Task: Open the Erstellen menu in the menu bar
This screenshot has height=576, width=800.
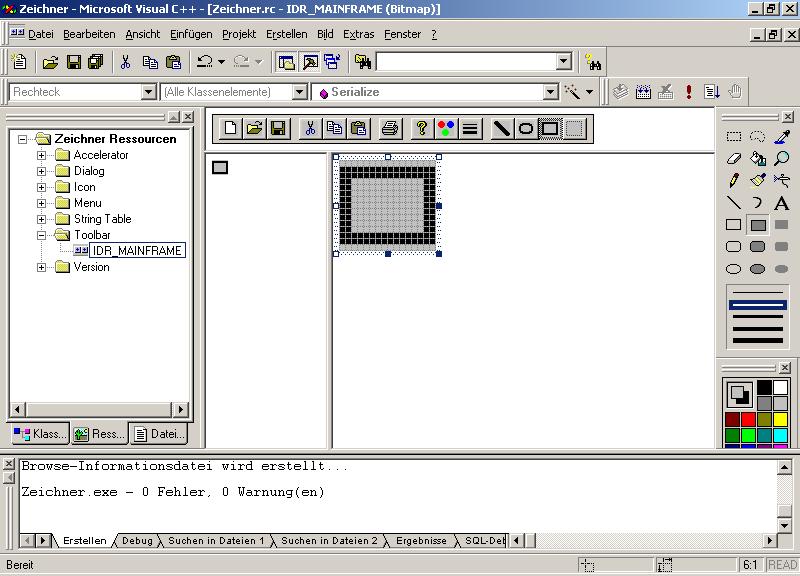Action: pos(287,34)
